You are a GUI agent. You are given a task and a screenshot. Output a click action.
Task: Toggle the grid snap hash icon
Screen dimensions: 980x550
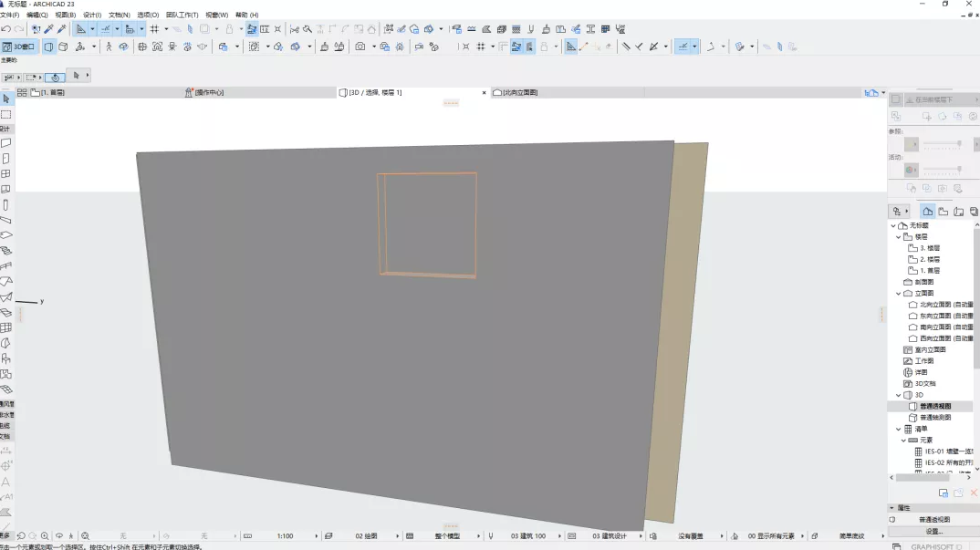[154, 29]
